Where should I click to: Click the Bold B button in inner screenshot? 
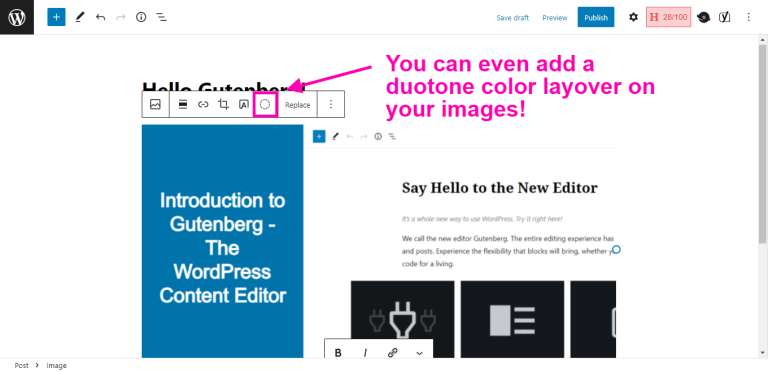338,353
